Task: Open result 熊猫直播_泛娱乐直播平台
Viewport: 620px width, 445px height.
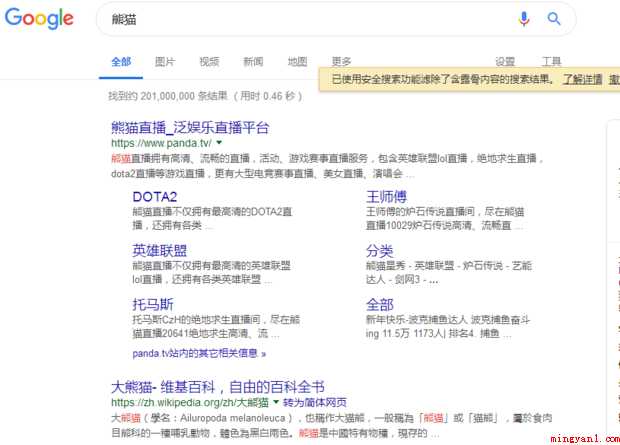Action: click(190, 127)
